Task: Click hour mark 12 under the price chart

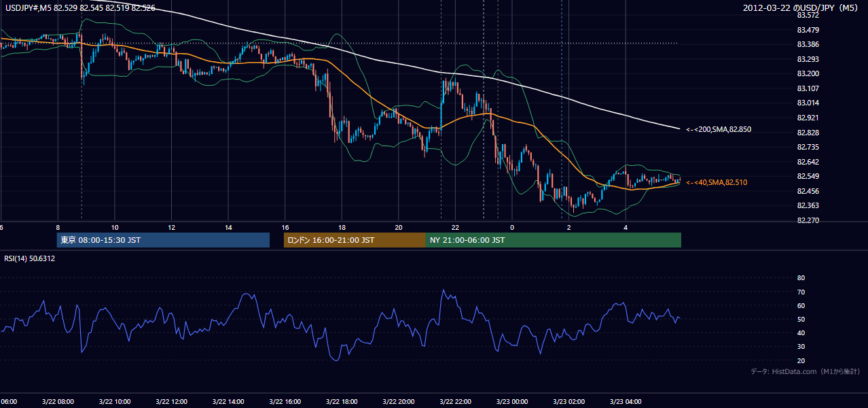Action: point(171,227)
